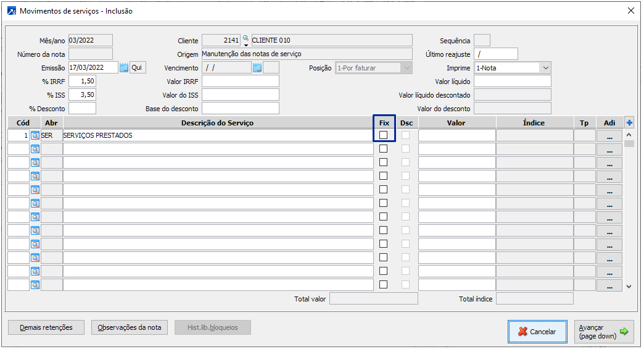This screenshot has height=349, width=644.
Task: Click the % Desconto field
Action: coord(82,108)
